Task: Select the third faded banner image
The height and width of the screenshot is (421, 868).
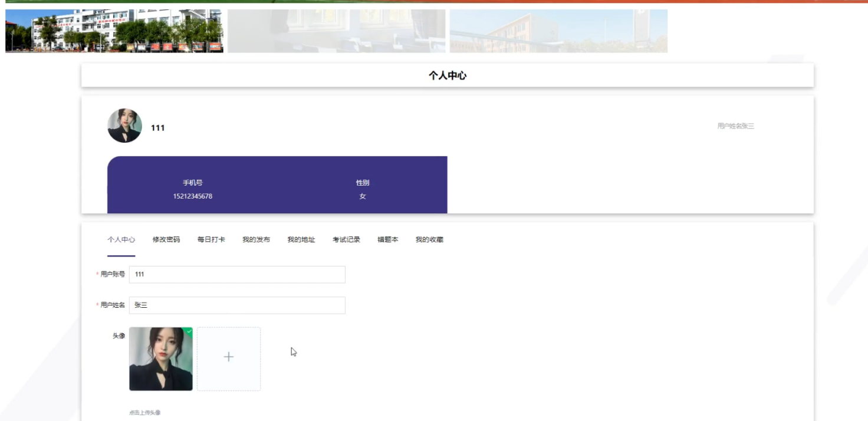Action: pos(558,31)
